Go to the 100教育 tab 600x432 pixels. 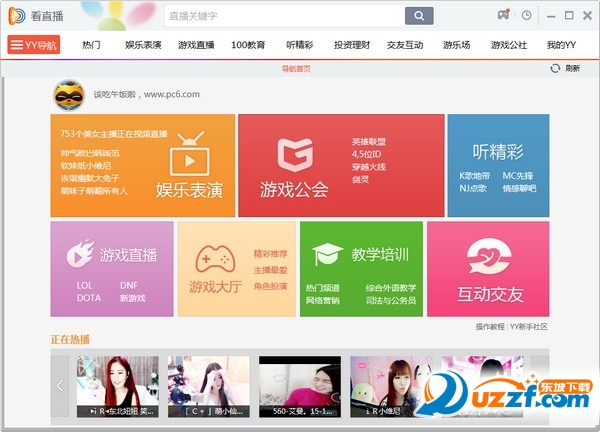[x=248, y=45]
